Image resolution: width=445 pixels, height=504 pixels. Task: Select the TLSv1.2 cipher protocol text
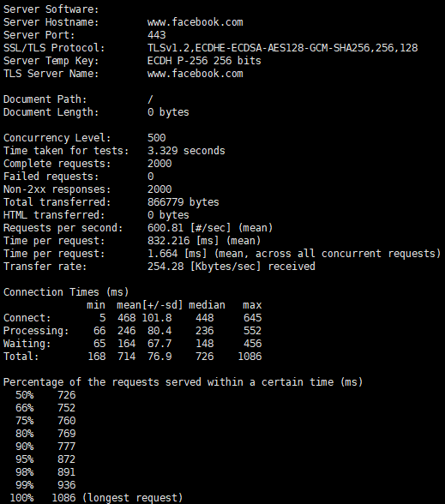tap(283, 48)
